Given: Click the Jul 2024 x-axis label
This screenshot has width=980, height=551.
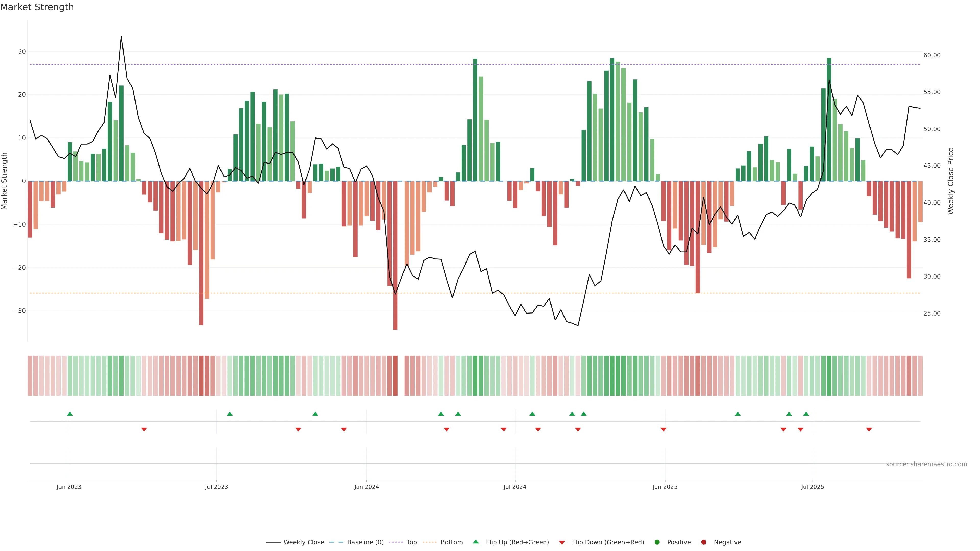Looking at the screenshot, I should (515, 487).
